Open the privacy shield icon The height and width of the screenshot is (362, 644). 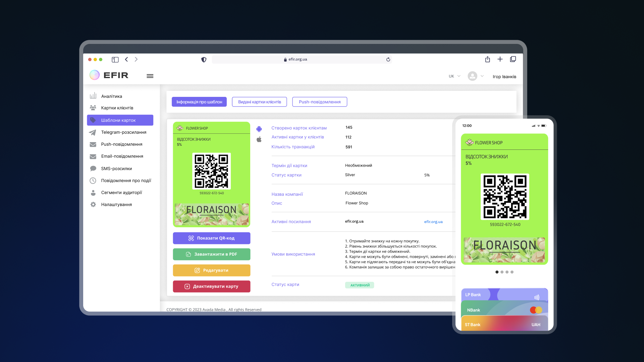coord(204,60)
